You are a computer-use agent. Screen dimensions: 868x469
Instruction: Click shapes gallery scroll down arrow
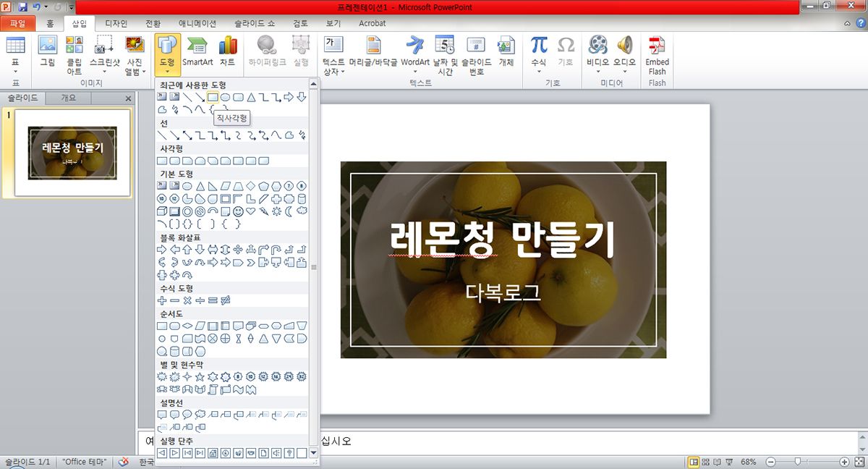tap(313, 453)
